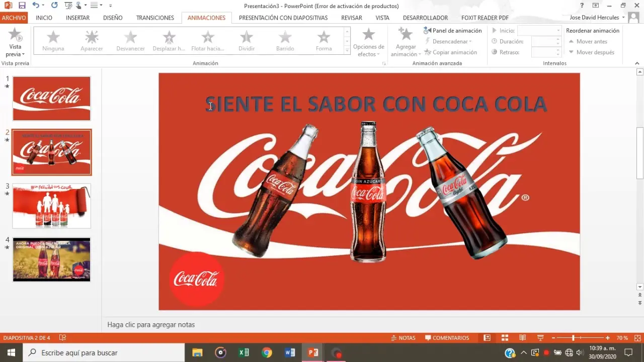This screenshot has height=362, width=644.
Task: Expand the animation gallery more arrow
Action: pyautogui.click(x=347, y=50)
